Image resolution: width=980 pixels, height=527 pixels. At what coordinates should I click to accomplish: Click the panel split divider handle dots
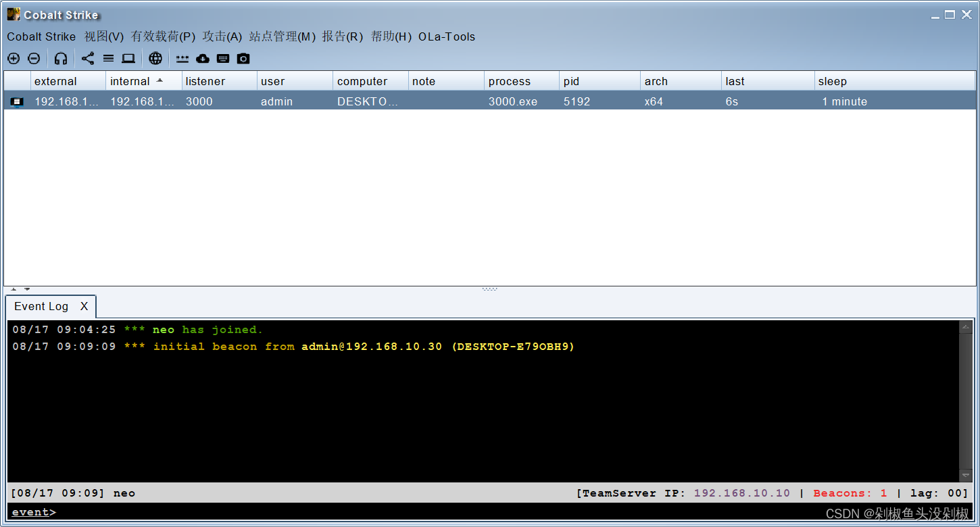point(490,289)
